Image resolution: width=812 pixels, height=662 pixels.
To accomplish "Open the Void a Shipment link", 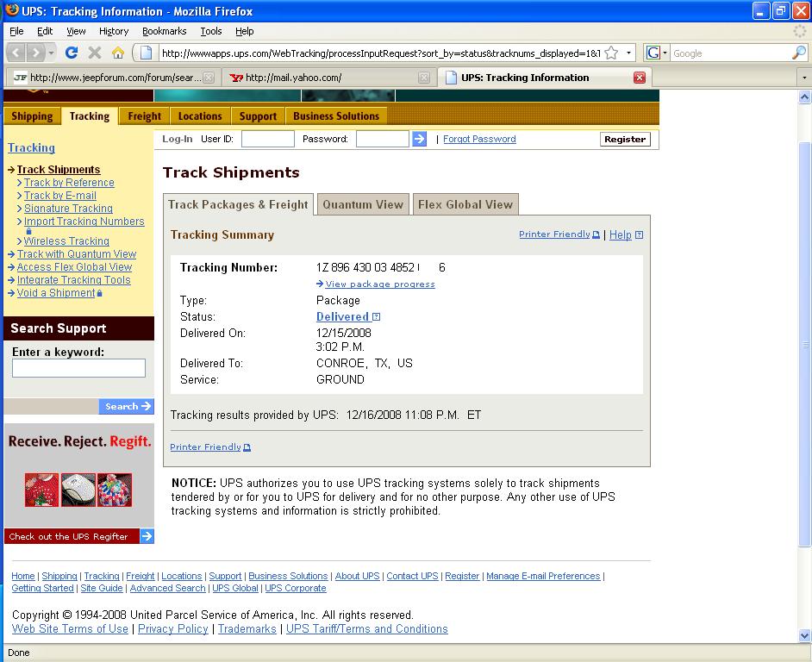I will (56, 293).
